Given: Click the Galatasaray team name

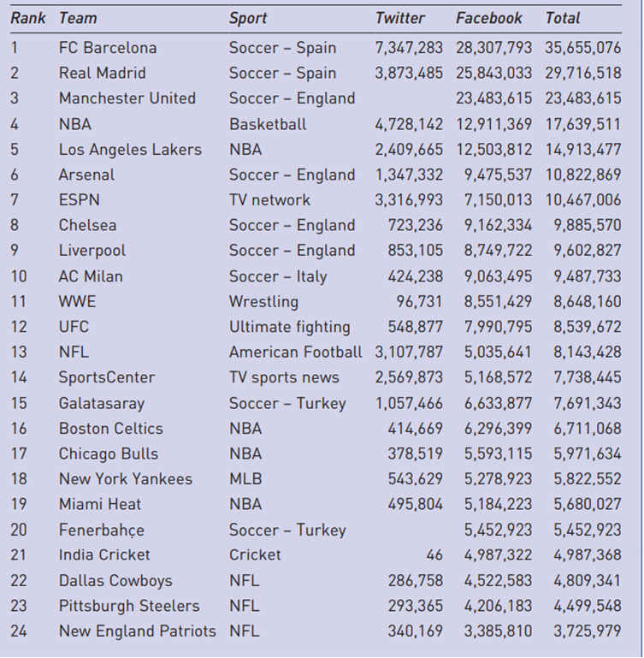Looking at the screenshot, I should click(102, 403).
